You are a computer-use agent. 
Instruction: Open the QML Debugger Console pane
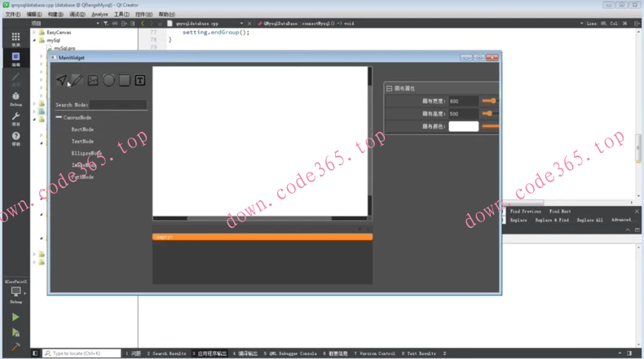tap(290, 353)
